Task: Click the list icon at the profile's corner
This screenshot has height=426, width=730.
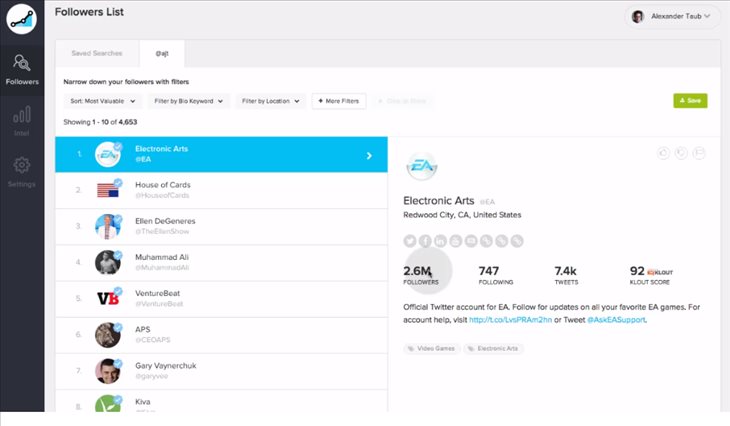Action: pos(699,153)
